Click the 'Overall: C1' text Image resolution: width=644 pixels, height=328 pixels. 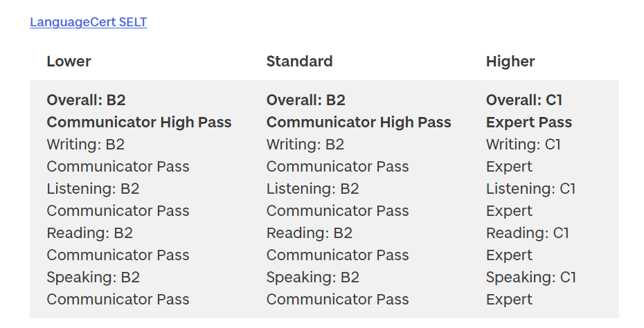tap(524, 100)
